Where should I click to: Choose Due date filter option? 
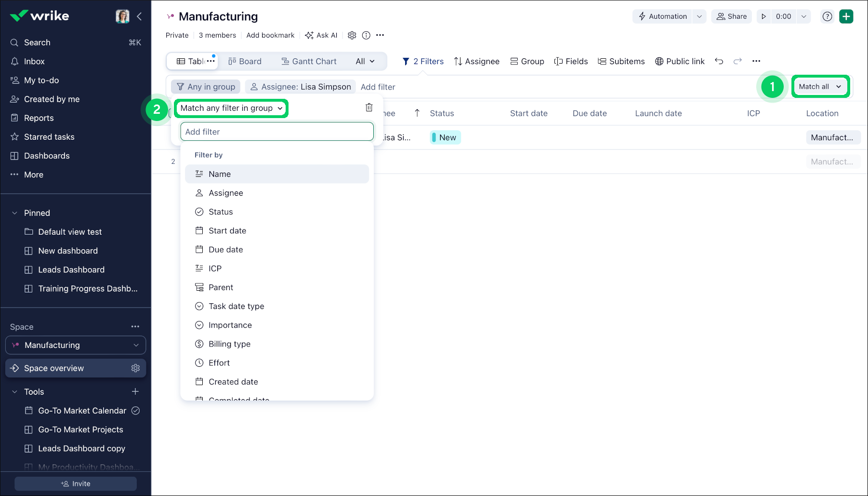225,250
